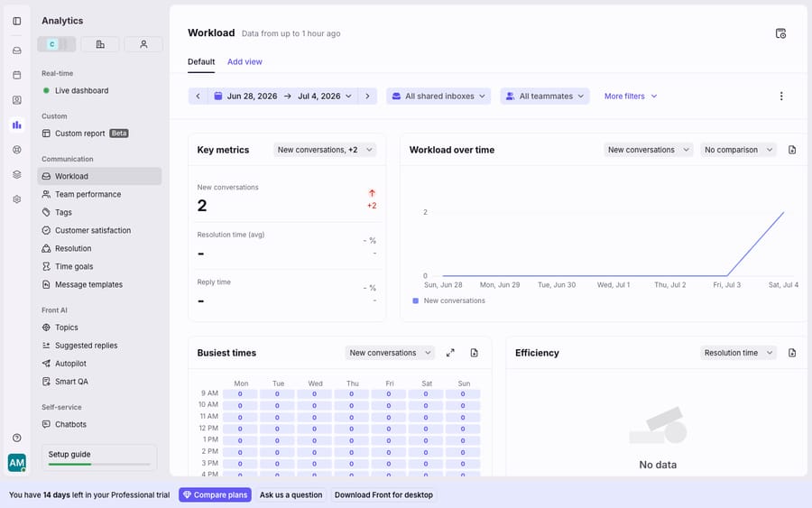Screen dimensions: 812x508
Task: Open Suggested replies
Action: coord(99,346)
